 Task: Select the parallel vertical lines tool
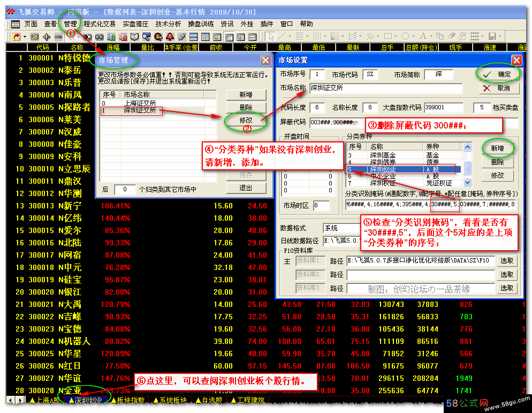pyautogui.click(x=317, y=36)
